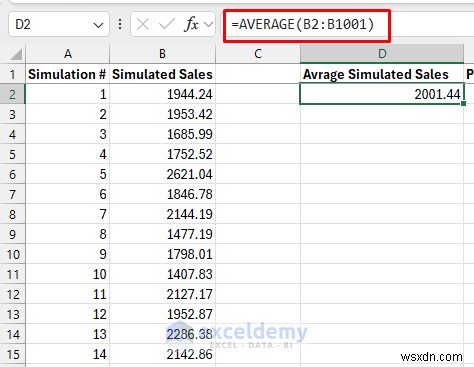Expand the formula bar chevron next to fx

209,24
